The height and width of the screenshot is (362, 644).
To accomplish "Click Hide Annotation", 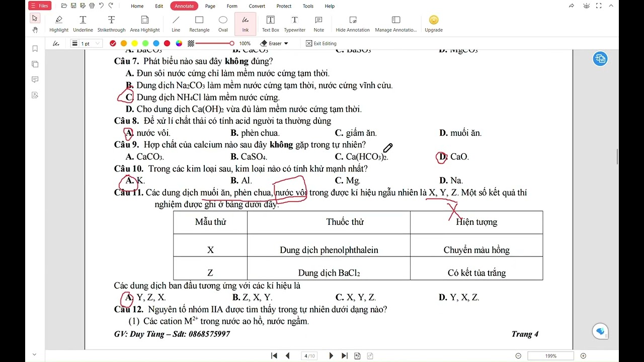I will (x=353, y=24).
